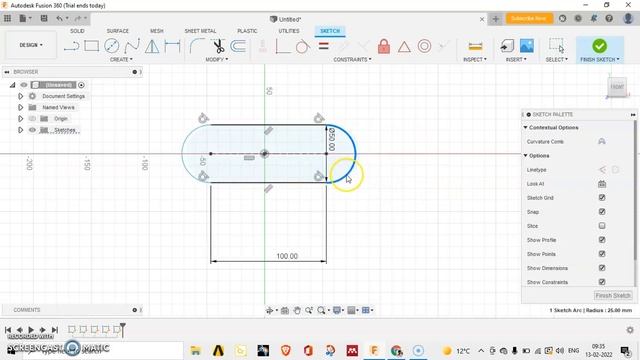Toggle Show Dimensions checkbox
The width and height of the screenshot is (640, 360).
602,268
